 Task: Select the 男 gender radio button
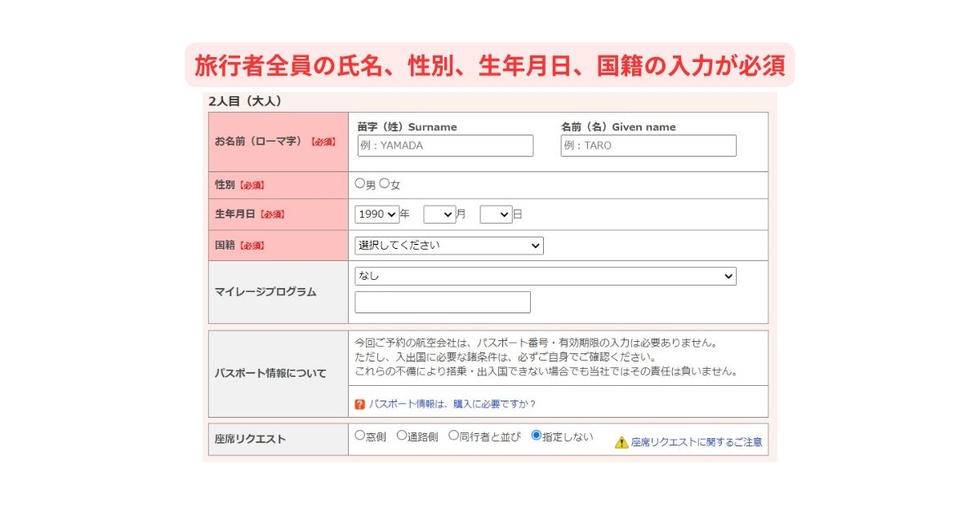tap(360, 184)
